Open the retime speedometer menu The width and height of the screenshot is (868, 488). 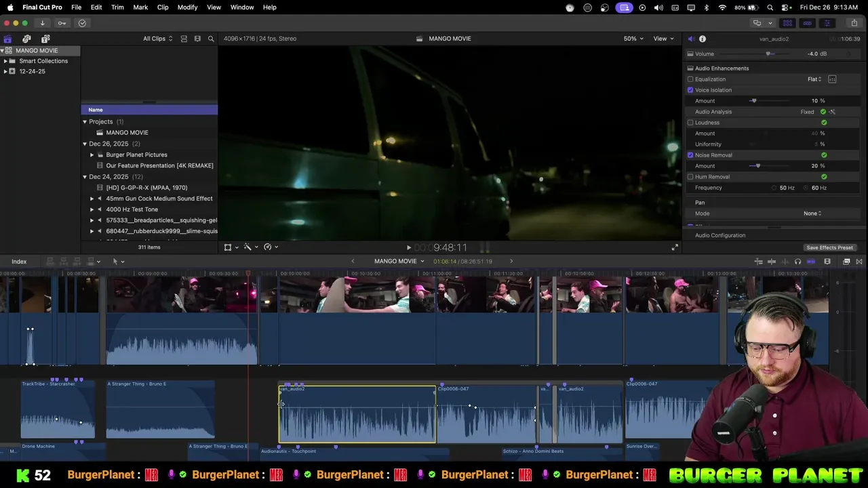(271, 247)
